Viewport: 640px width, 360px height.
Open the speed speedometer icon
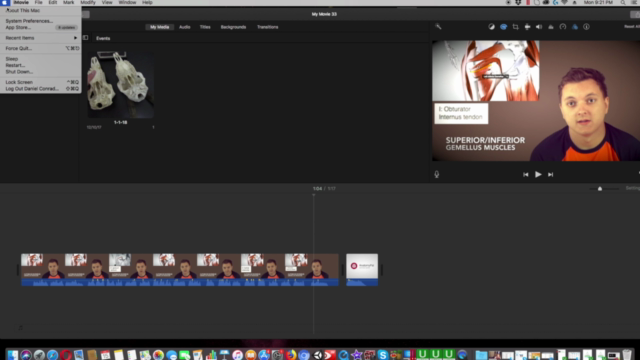pyautogui.click(x=562, y=27)
